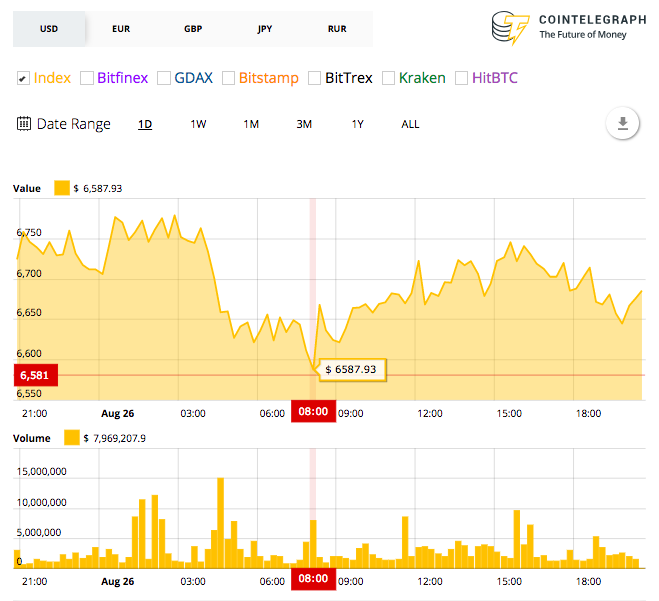
Task: Click the Cointelegraph logo
Action: [568, 28]
